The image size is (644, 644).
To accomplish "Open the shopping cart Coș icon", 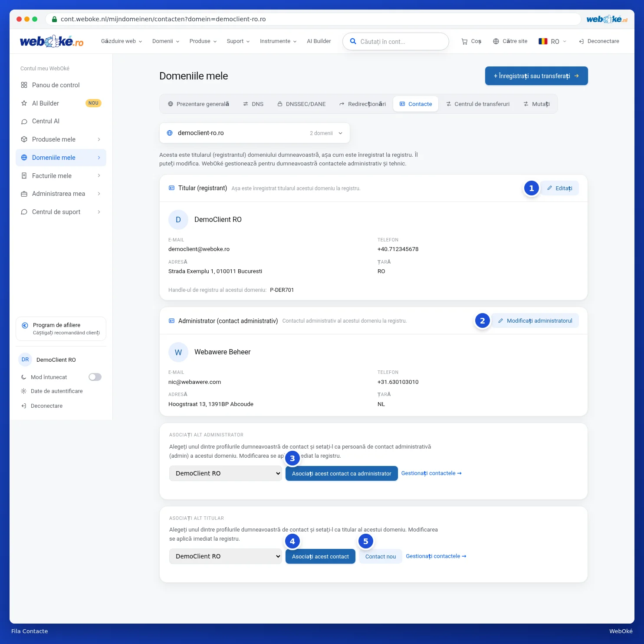I will coord(464,42).
